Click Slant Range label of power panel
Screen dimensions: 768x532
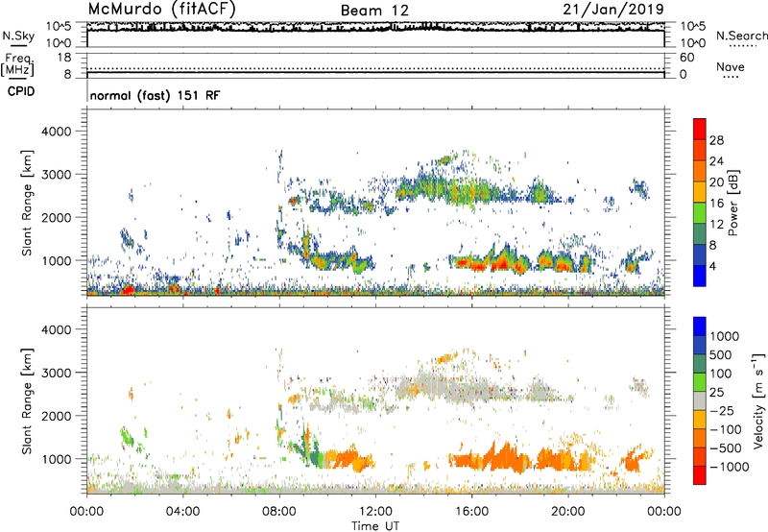coord(27,203)
